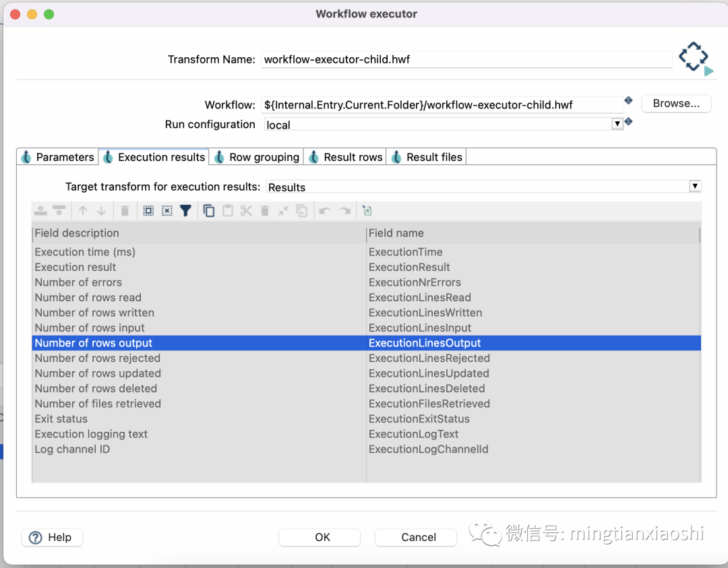The height and width of the screenshot is (568, 728).
Task: Open the target transform dropdown showing Results
Action: coord(695,186)
